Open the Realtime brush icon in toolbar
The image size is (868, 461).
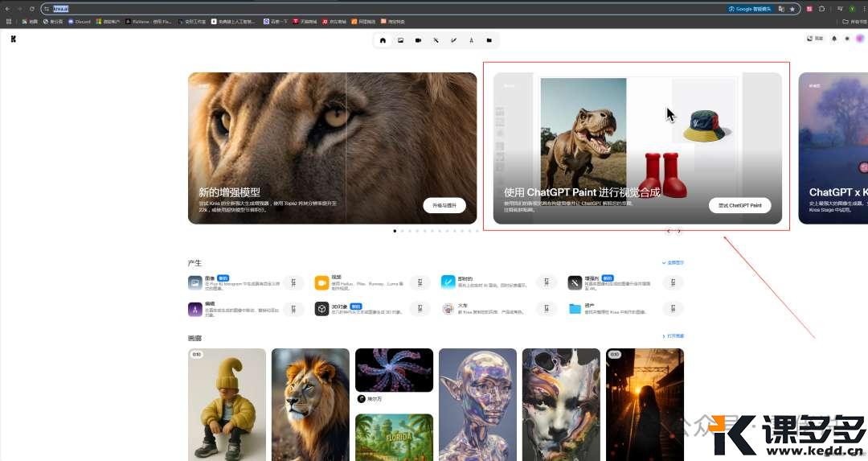click(453, 40)
